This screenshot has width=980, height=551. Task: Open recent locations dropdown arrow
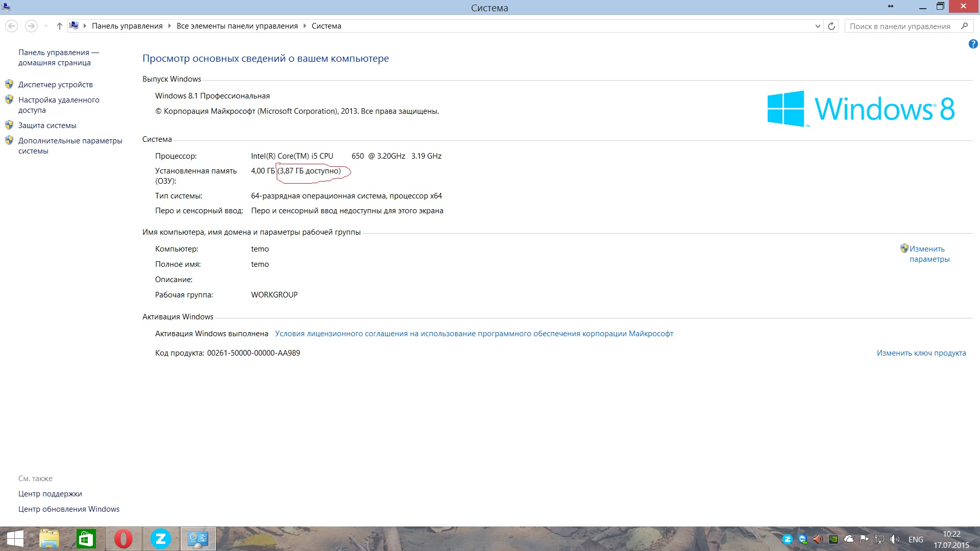click(x=46, y=26)
